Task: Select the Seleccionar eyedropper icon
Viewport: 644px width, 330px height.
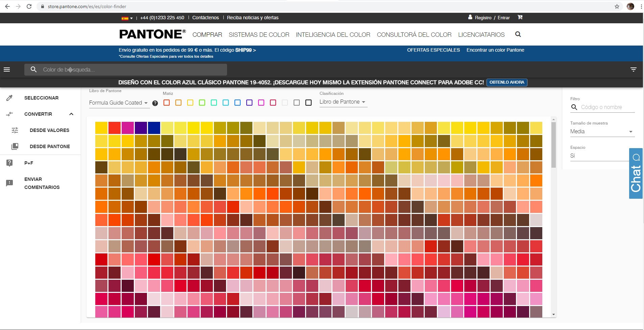Action: [x=10, y=98]
